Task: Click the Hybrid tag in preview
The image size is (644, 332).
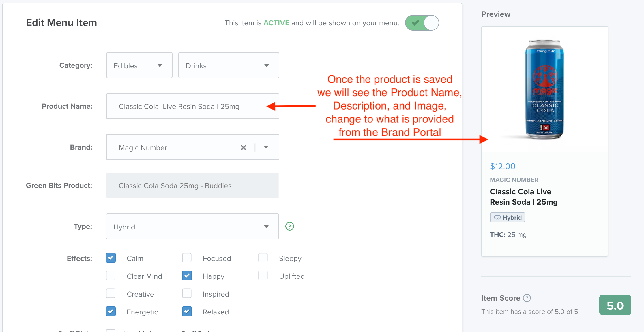Action: pyautogui.click(x=508, y=217)
